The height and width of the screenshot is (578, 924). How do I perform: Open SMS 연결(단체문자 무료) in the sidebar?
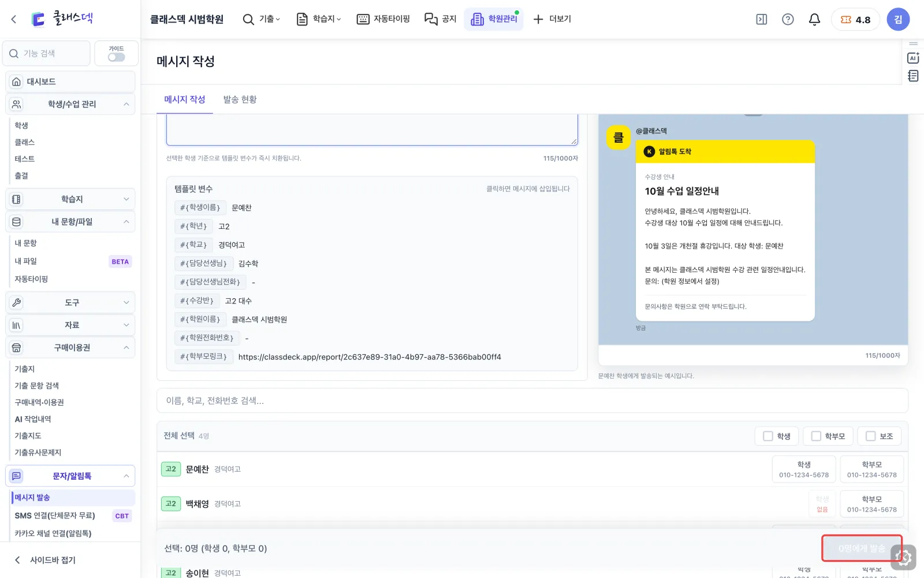pyautogui.click(x=73, y=516)
